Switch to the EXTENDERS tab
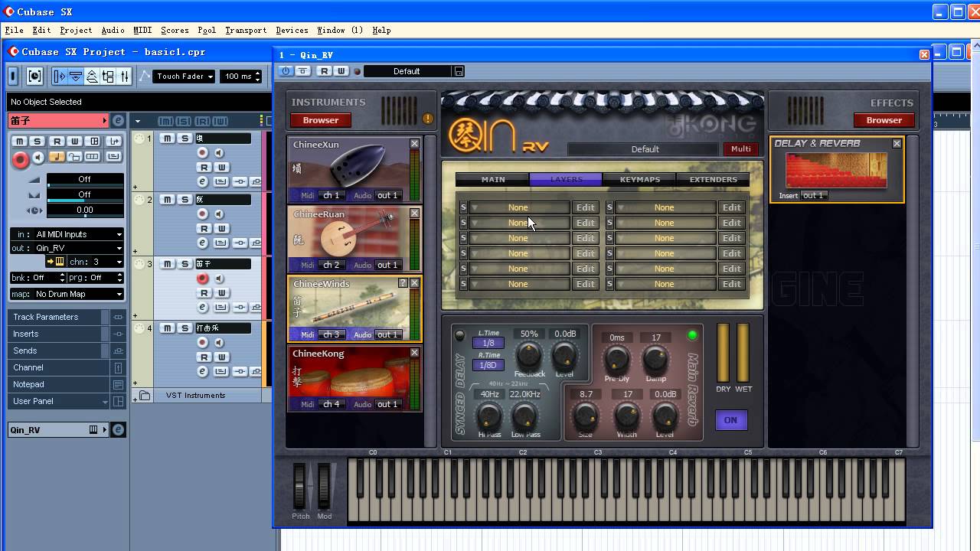The width and height of the screenshot is (980, 551). (713, 179)
